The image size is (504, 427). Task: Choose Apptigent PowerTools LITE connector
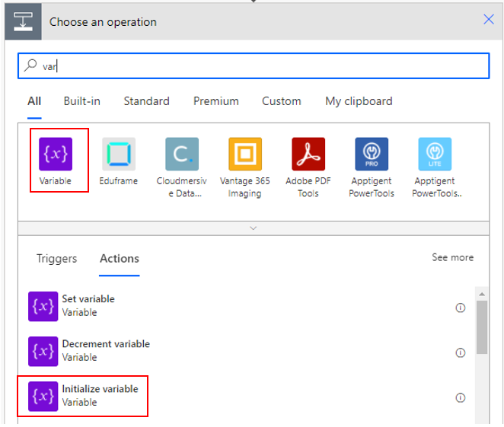[435, 154]
